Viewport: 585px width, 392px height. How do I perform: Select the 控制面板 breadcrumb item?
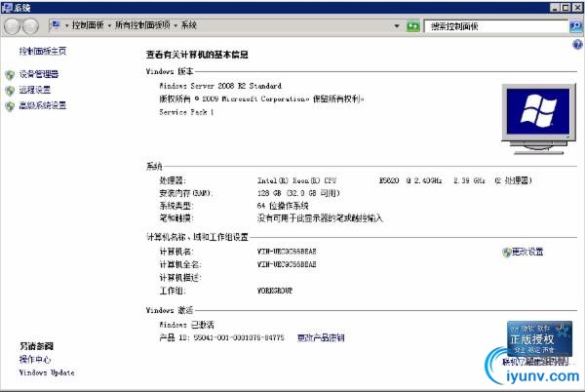pos(88,25)
